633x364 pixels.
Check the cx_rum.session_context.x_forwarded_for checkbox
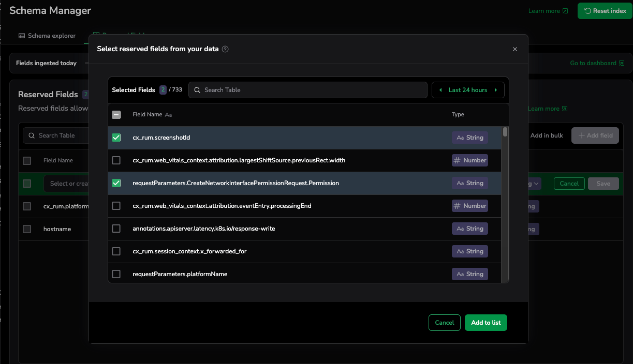(116, 251)
